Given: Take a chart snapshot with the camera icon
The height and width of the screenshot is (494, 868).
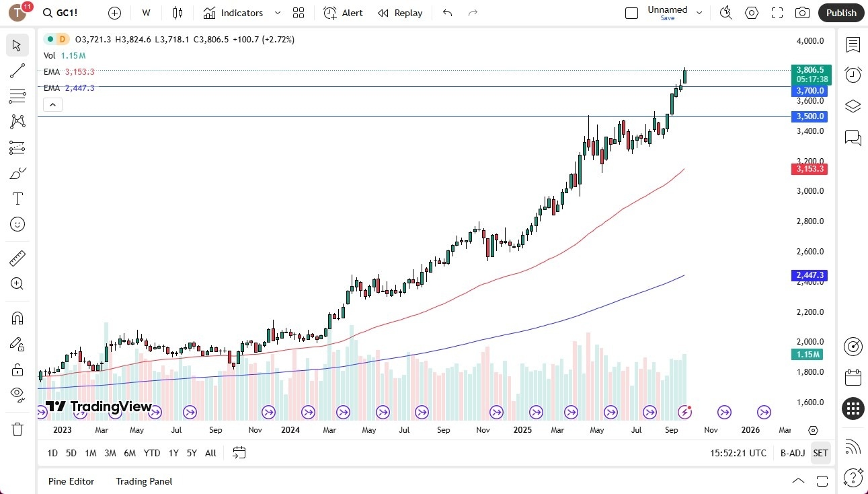Looking at the screenshot, I should (803, 12).
